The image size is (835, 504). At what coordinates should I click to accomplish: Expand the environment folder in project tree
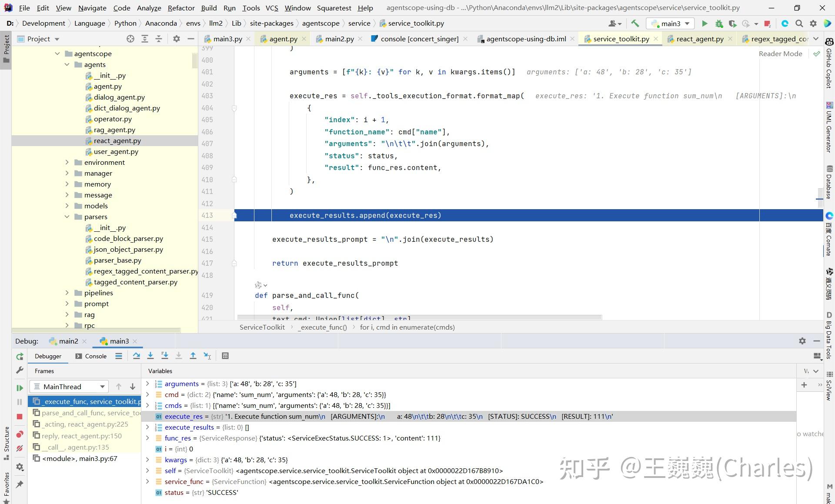(67, 162)
